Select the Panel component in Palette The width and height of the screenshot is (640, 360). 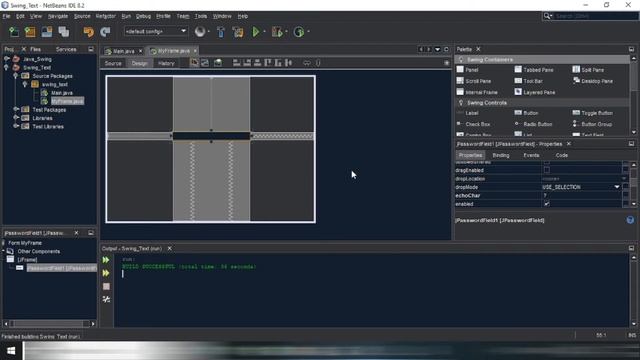[468, 70]
